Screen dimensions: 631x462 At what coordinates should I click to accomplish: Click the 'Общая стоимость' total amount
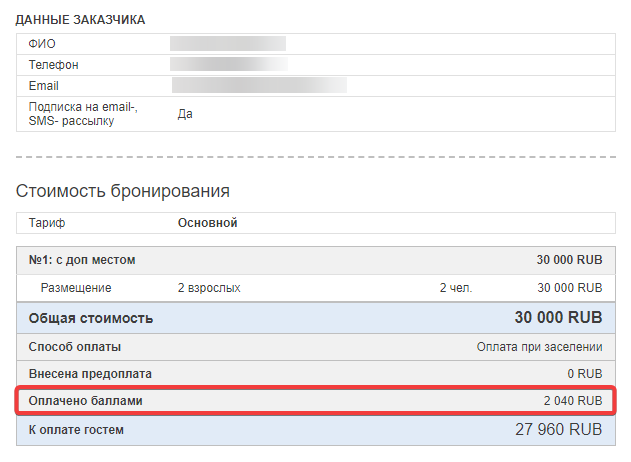pyautogui.click(x=558, y=318)
